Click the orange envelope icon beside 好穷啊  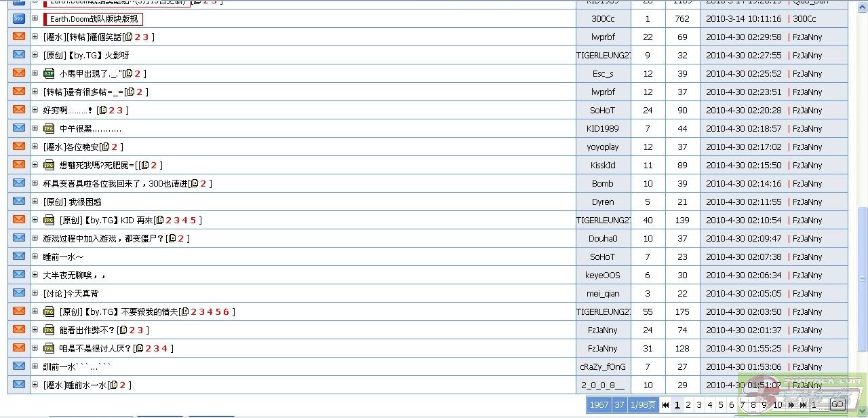[18, 109]
